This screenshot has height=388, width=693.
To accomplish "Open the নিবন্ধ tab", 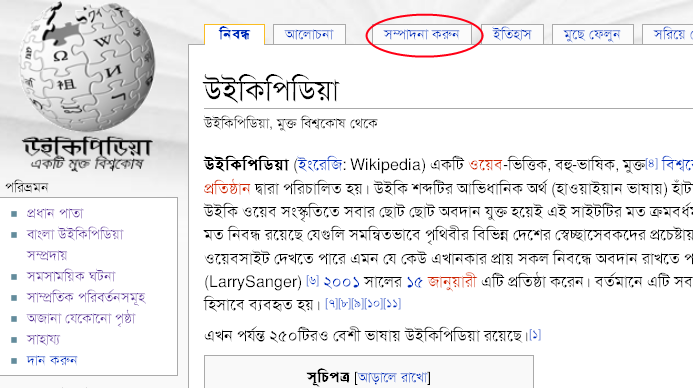I will 234,34.
